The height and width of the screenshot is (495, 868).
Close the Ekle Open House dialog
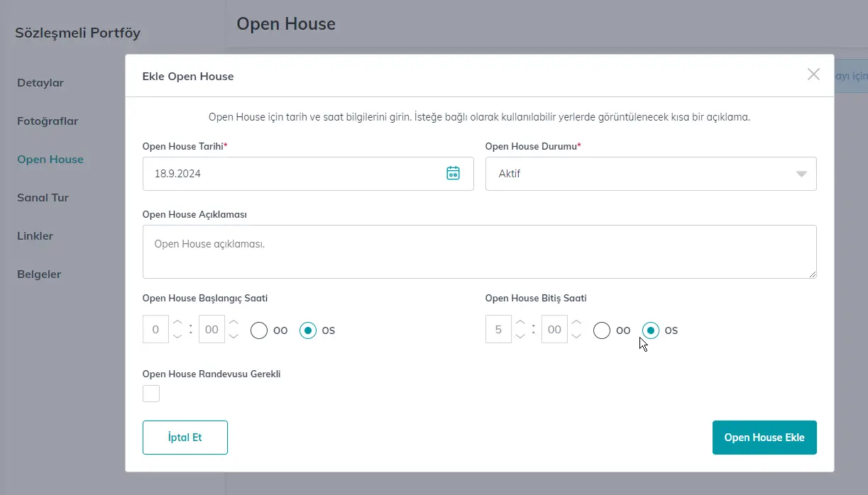click(813, 74)
